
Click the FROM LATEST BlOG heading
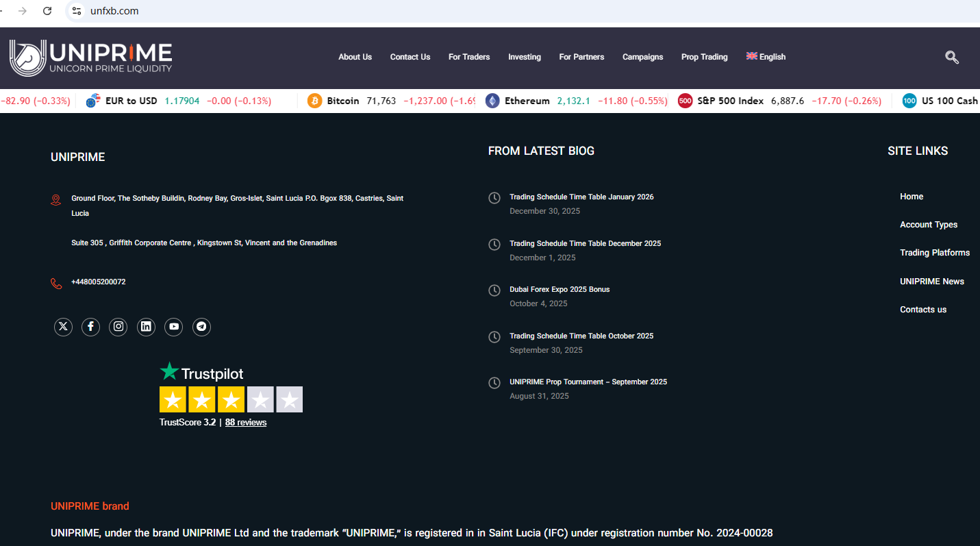pyautogui.click(x=541, y=151)
